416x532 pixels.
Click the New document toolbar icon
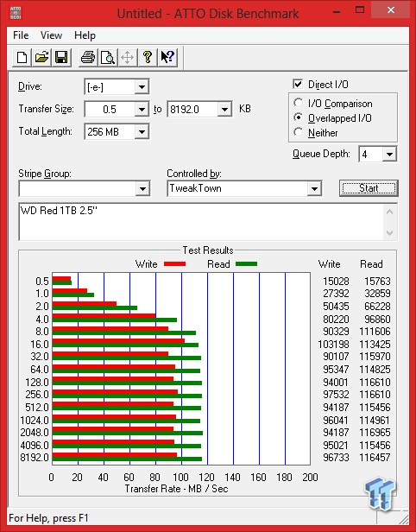click(22, 57)
